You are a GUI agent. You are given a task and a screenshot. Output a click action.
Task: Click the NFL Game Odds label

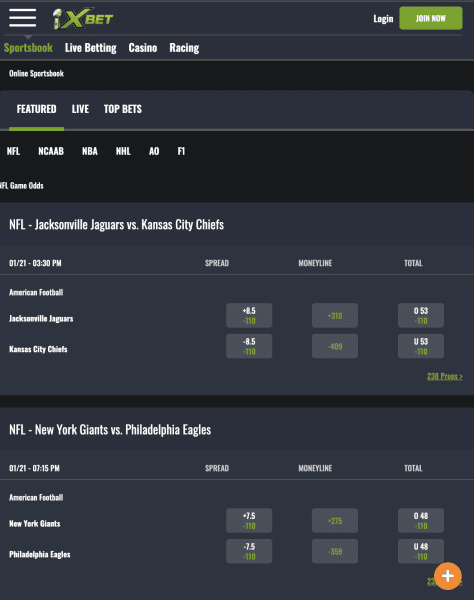point(22,186)
